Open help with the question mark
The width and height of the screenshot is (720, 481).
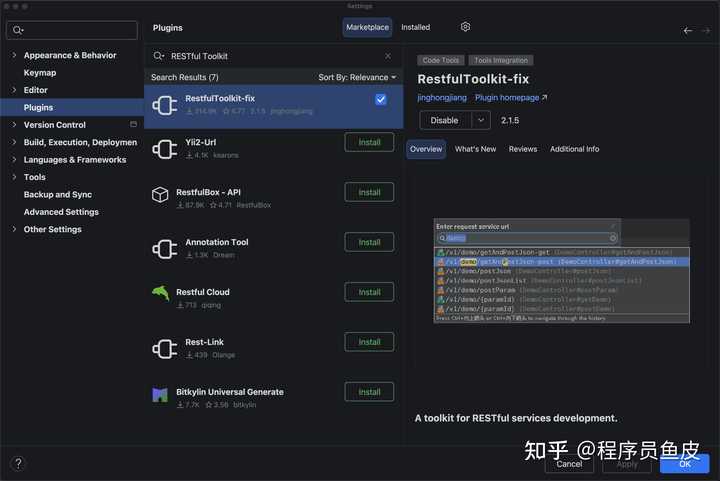point(18,463)
